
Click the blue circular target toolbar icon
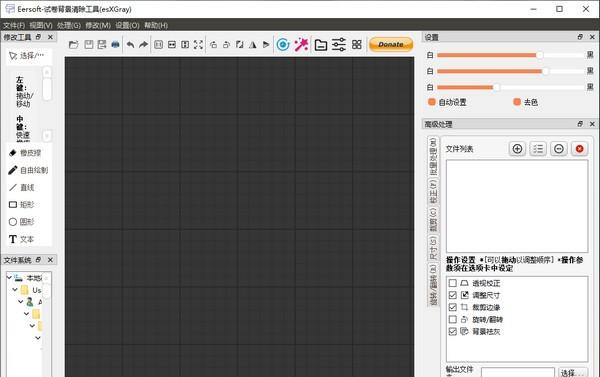[x=283, y=45]
